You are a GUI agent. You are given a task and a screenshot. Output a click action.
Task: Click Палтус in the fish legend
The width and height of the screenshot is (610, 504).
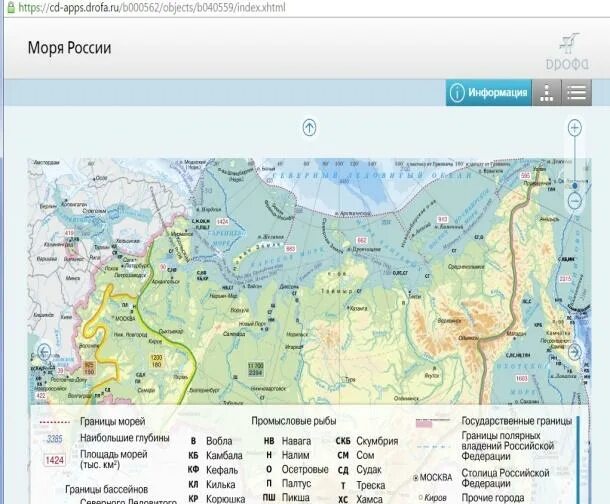[296, 483]
